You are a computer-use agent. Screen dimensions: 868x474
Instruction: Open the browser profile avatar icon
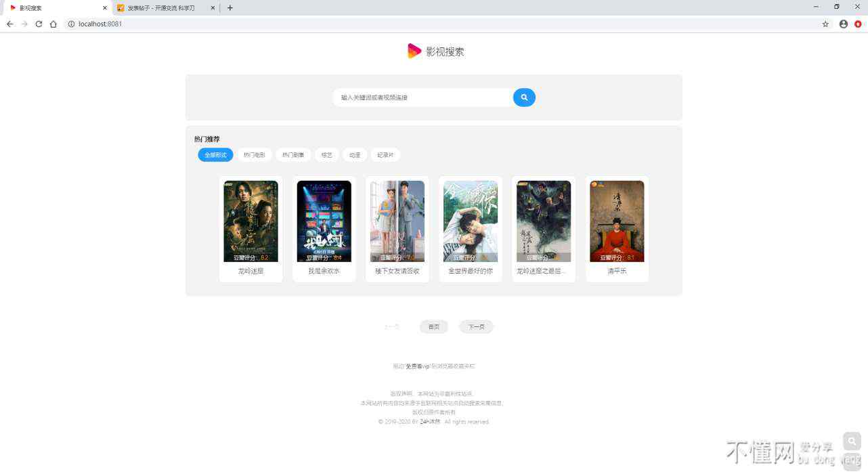pyautogui.click(x=843, y=24)
